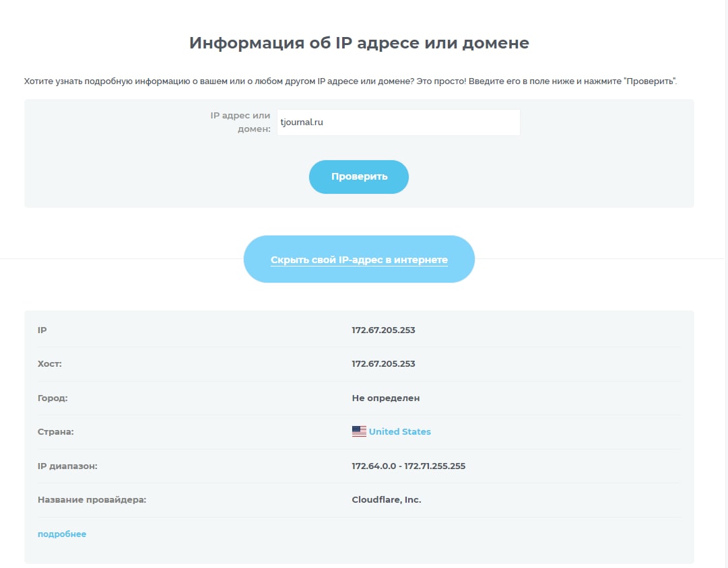Click the Хост label
Screen dimensions: 728x568
coord(50,364)
